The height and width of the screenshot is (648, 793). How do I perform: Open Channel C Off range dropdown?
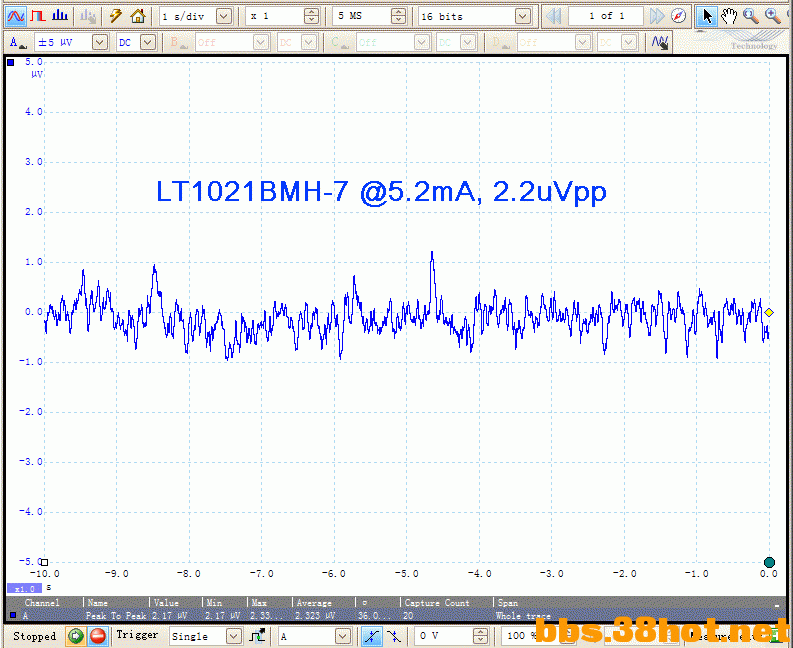pos(422,42)
